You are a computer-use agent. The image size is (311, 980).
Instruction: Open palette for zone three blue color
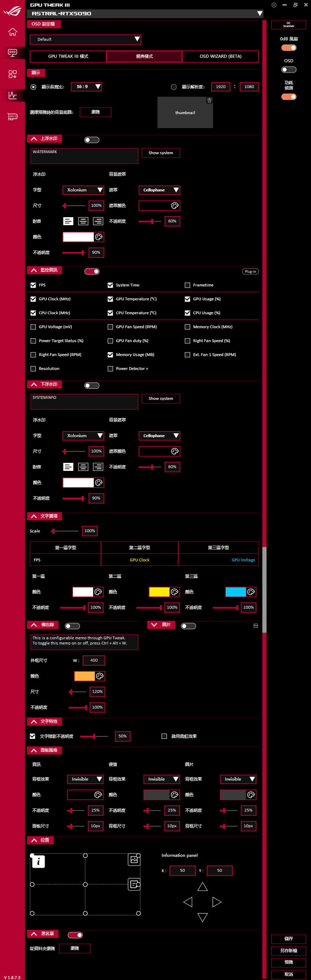click(x=251, y=592)
